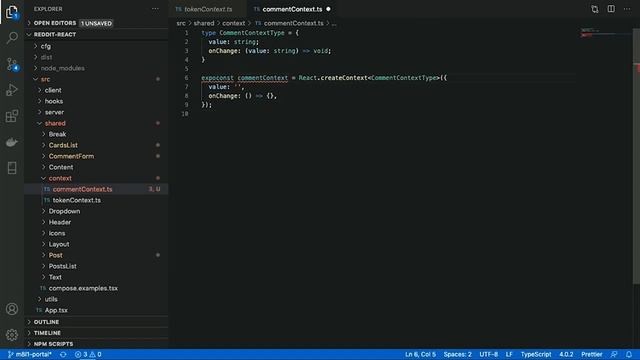The image size is (640, 360).
Task: Click the open changes icon in editor toolbar
Action: (595, 9)
